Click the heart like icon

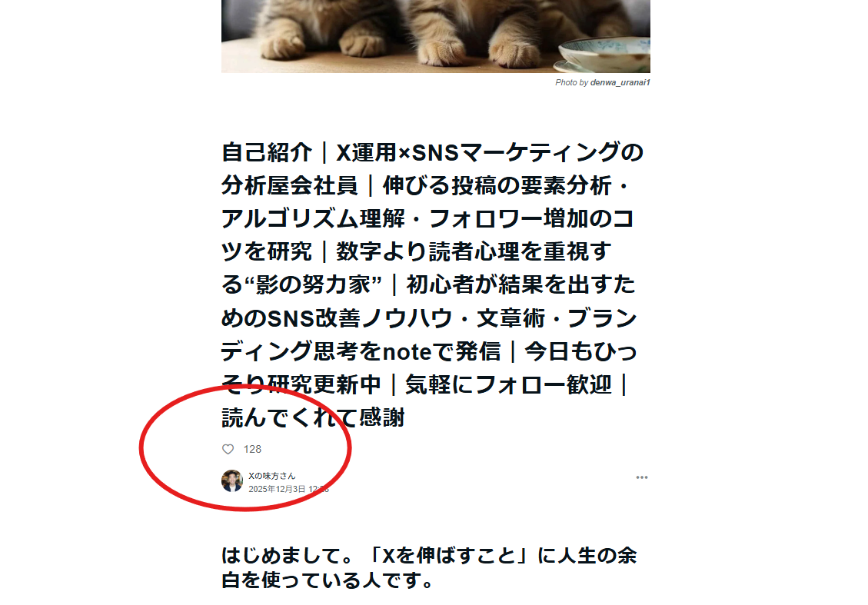coord(228,449)
